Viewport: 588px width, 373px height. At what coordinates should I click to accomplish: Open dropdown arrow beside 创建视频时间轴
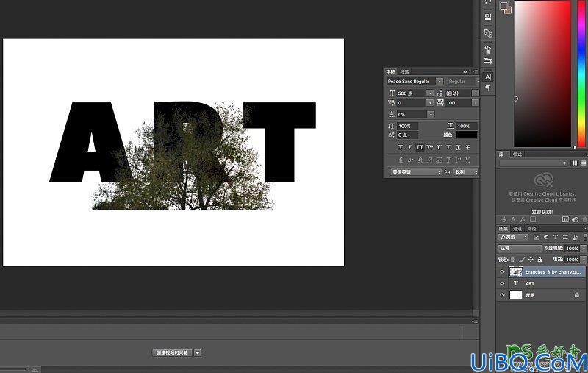pos(198,352)
